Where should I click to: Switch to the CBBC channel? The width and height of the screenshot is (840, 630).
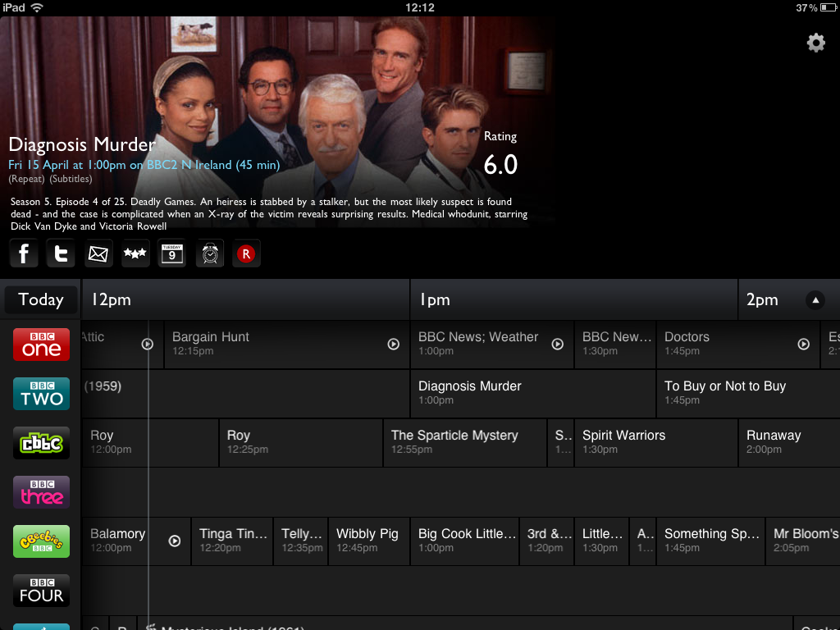pyautogui.click(x=41, y=443)
